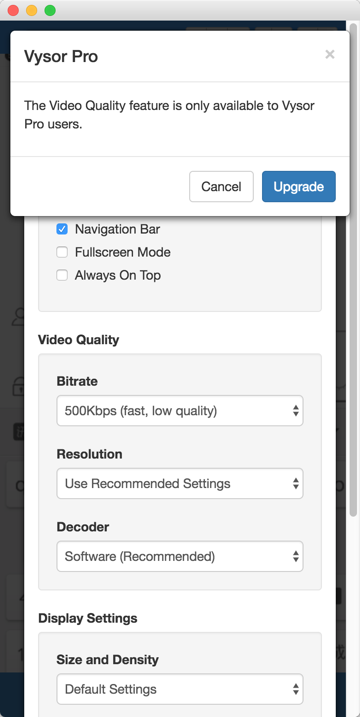The image size is (360, 717).
Task: Click the blue Upgrade button
Action: (299, 187)
